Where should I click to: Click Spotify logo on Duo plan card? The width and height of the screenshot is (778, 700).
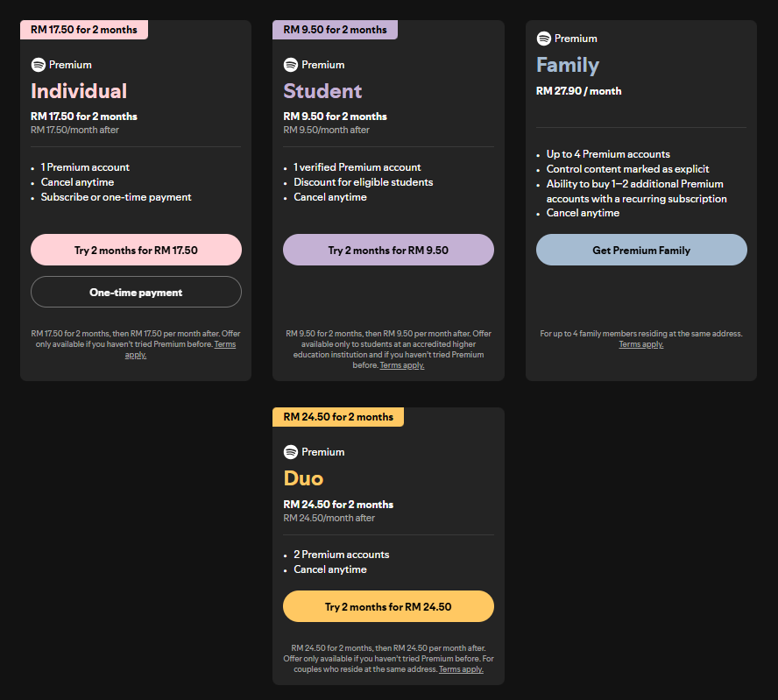tap(291, 452)
